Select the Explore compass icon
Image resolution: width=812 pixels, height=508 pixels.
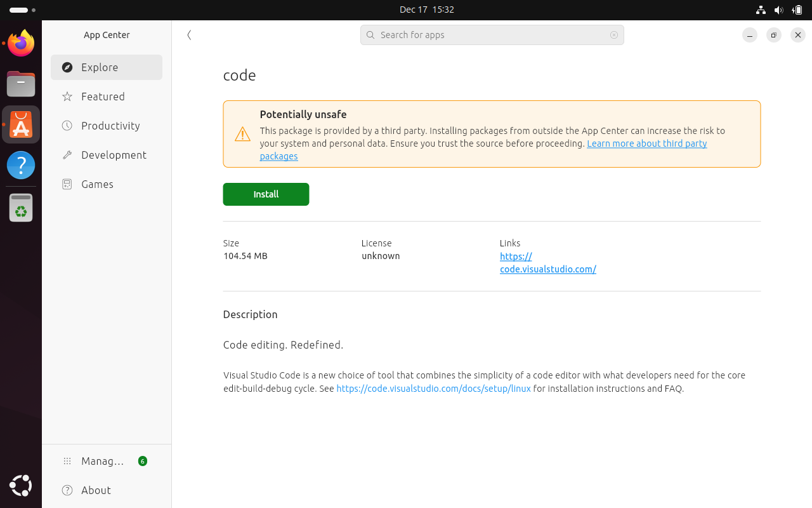pyautogui.click(x=67, y=67)
